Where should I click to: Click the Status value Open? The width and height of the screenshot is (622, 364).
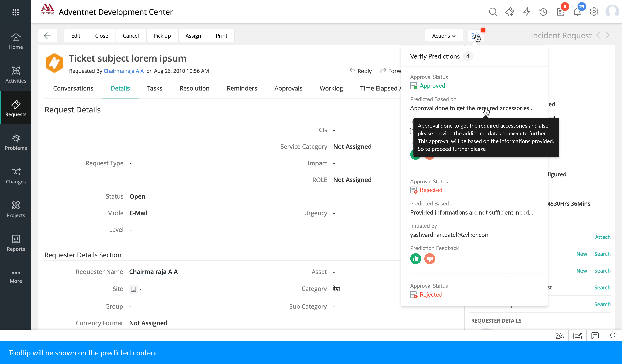coord(137,196)
